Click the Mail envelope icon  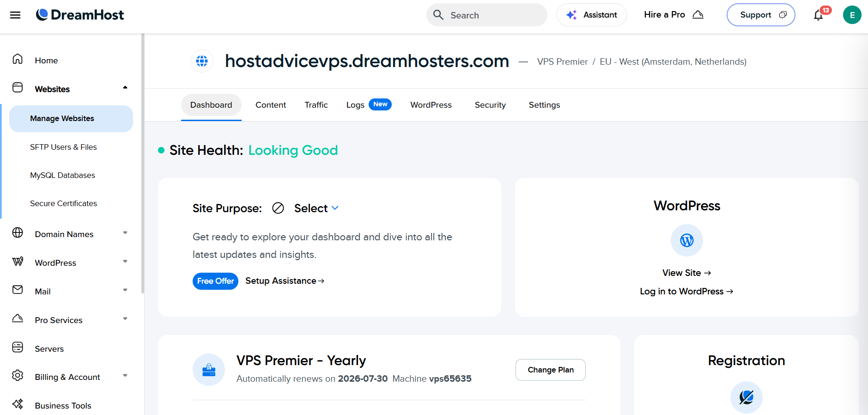pos(18,290)
